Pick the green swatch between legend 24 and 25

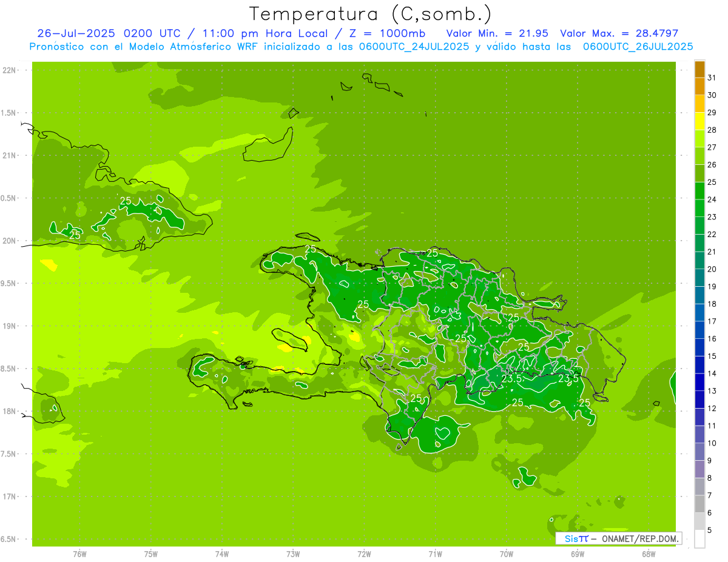click(699, 191)
